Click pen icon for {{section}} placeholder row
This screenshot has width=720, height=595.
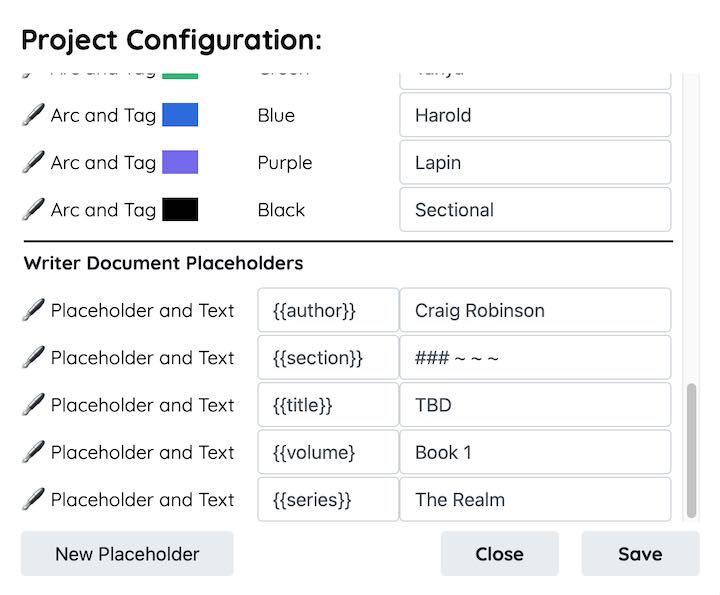click(x=34, y=357)
